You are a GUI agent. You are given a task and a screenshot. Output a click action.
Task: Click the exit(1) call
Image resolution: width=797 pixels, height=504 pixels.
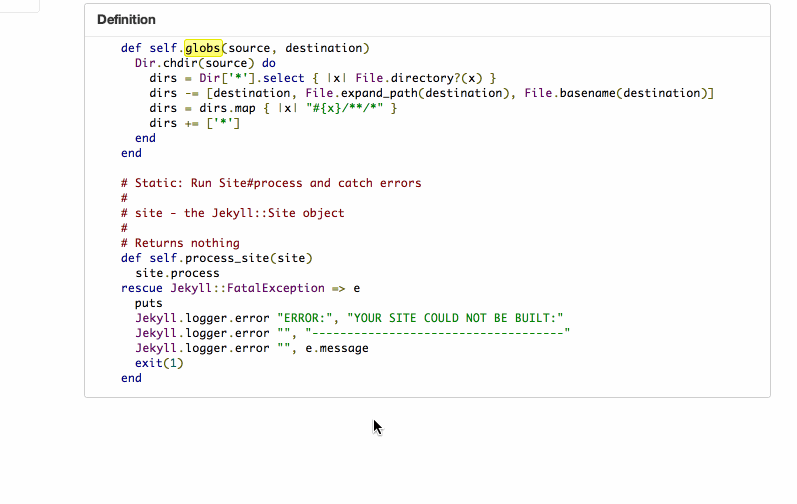[159, 363]
